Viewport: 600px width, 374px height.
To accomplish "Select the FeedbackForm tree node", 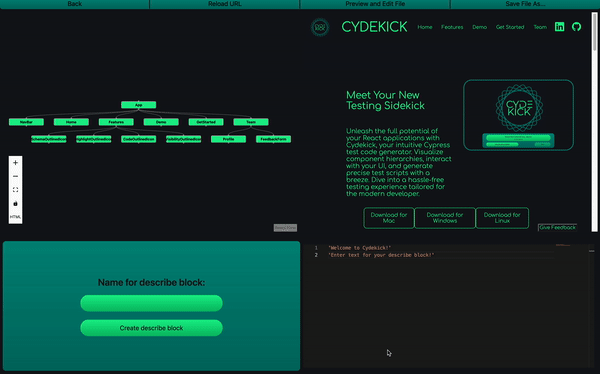I will click(274, 139).
